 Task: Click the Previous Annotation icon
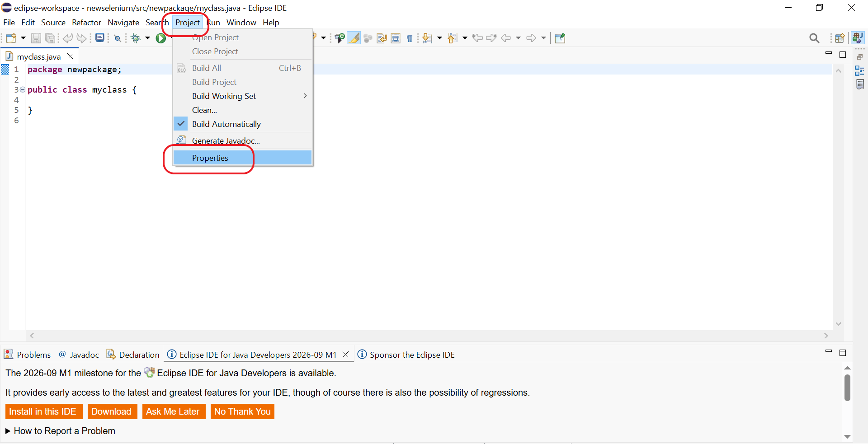pyautogui.click(x=453, y=38)
